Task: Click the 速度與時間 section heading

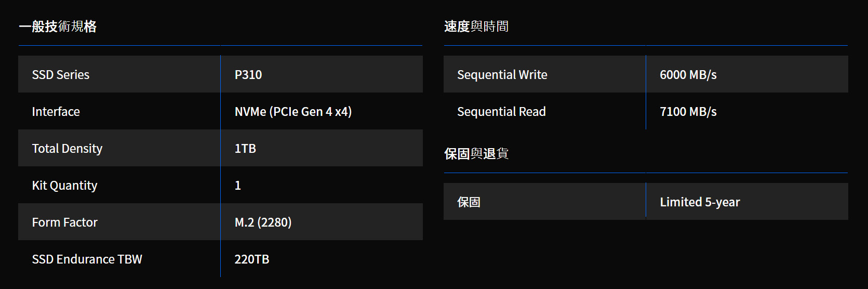Action: coord(476,27)
